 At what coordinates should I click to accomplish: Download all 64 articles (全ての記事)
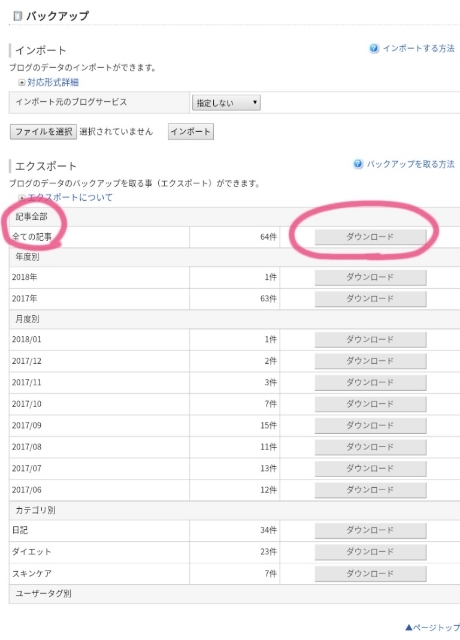click(x=370, y=237)
